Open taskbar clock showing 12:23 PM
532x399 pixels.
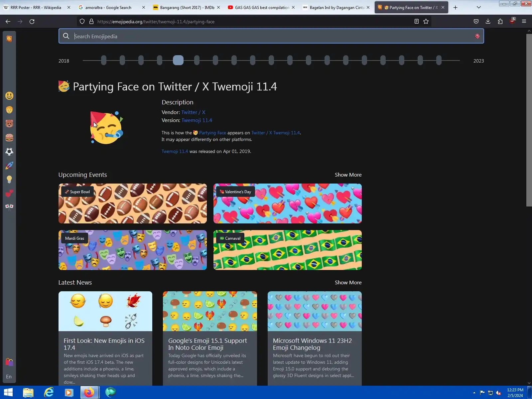point(515,393)
